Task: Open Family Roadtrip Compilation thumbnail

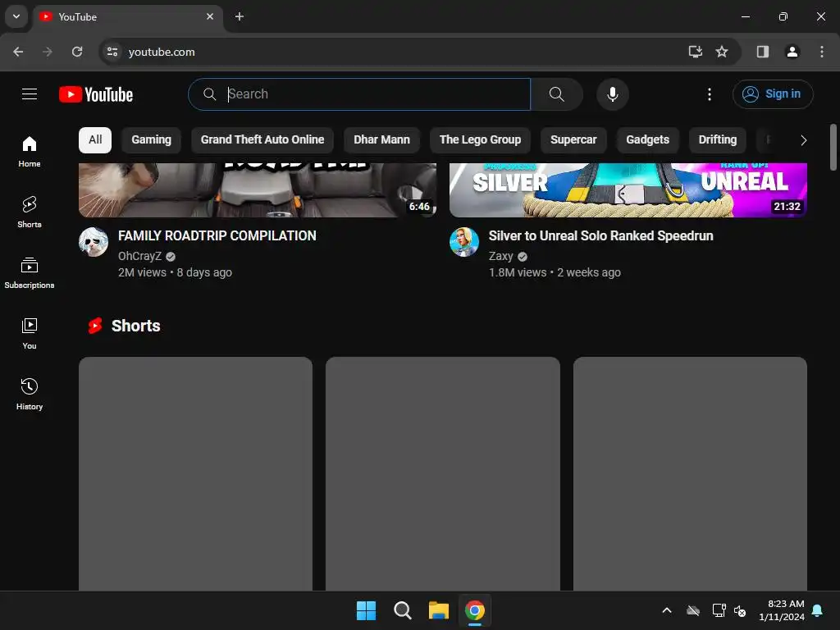Action: [x=258, y=190]
